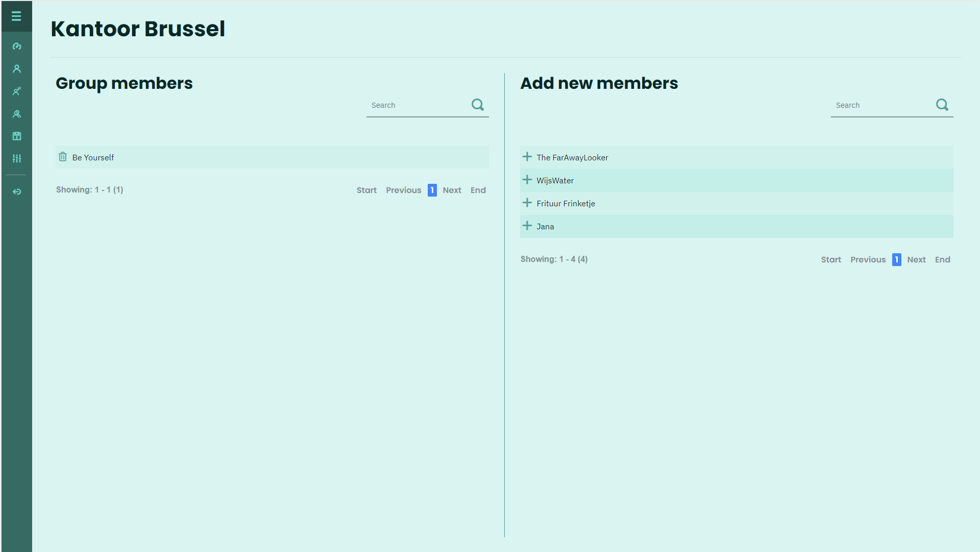Viewport: 980px width, 552px height.
Task: Click Previous in Group members pagination
Action: pos(403,190)
